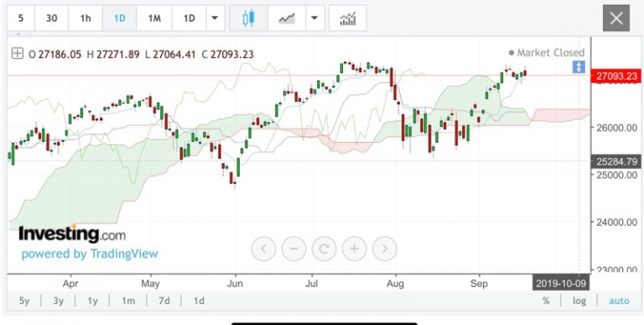
Task: Switch to 1M interval
Action: coord(154,18)
